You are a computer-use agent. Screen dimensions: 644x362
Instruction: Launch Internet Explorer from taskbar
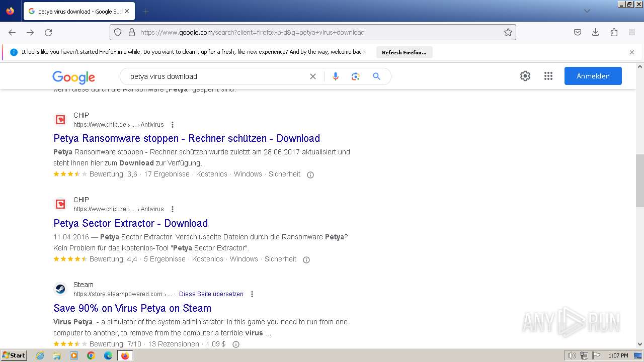(40, 355)
